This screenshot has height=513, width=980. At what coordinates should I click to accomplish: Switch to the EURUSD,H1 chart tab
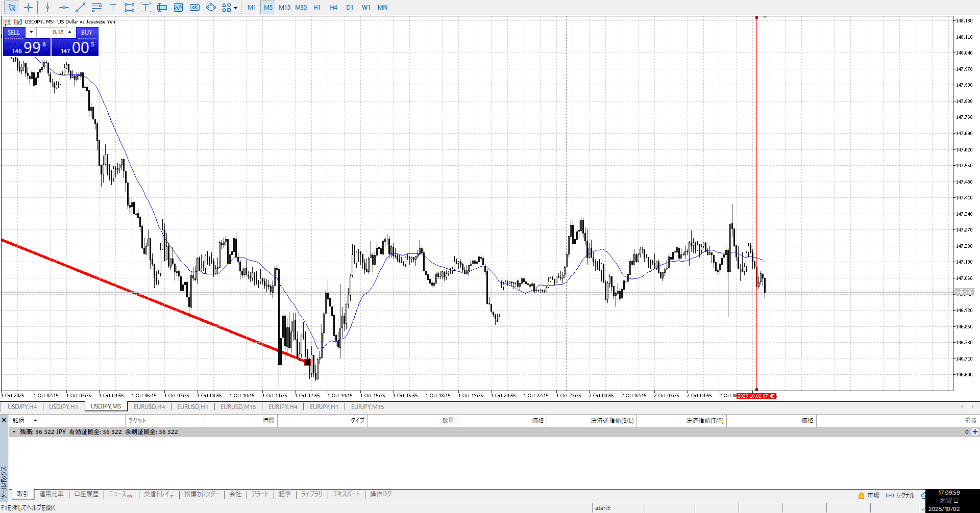click(192, 407)
